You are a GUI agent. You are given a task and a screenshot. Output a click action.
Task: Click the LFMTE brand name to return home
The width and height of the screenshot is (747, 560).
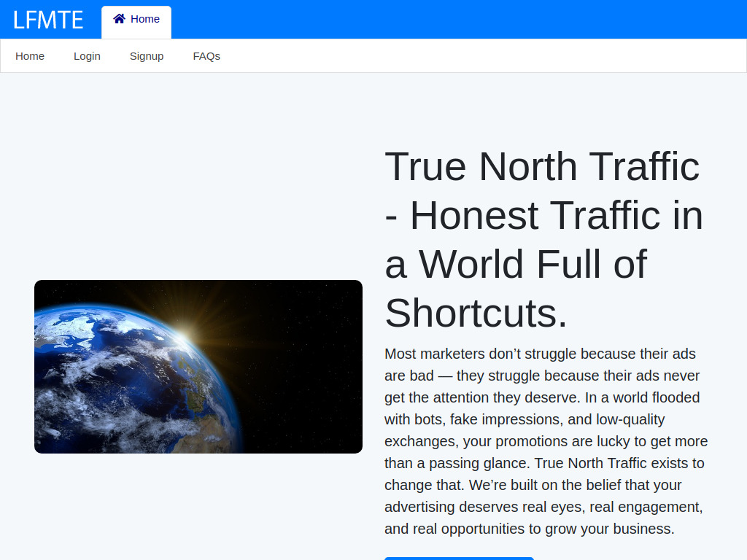[x=47, y=20]
